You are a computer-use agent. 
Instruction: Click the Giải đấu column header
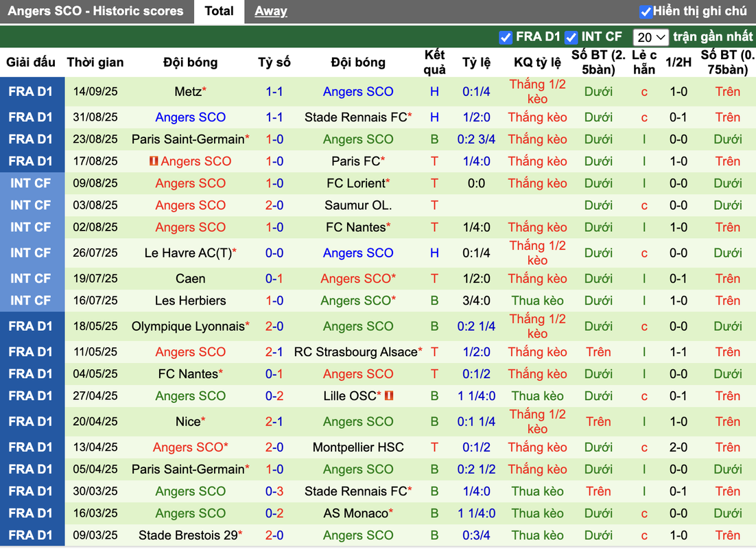click(x=31, y=62)
